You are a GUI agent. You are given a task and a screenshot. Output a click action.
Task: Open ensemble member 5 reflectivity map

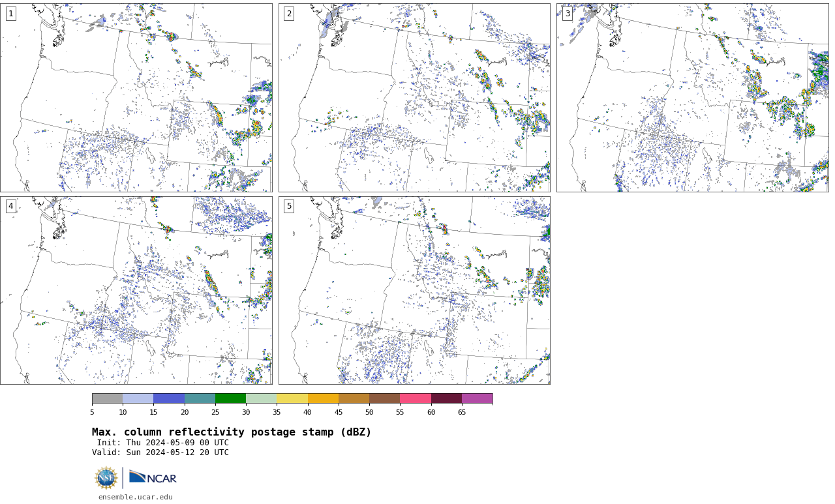[x=414, y=291]
